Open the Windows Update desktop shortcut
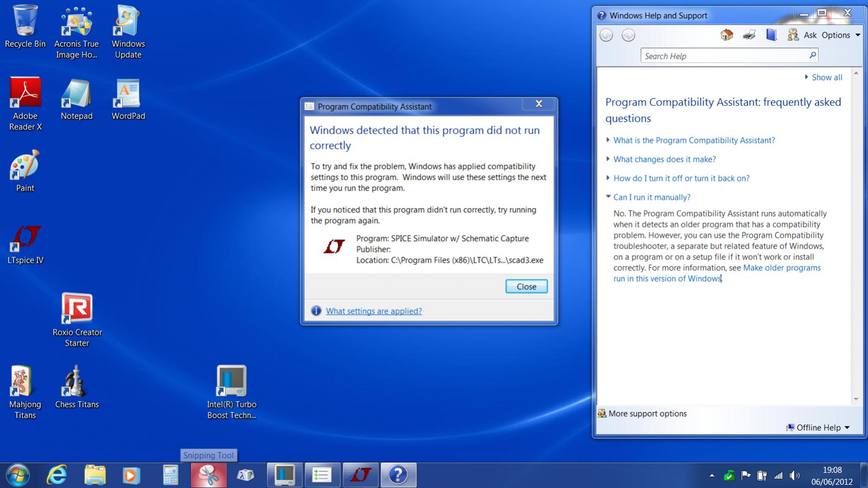Screen dimensions: 868x488 (x=128, y=33)
